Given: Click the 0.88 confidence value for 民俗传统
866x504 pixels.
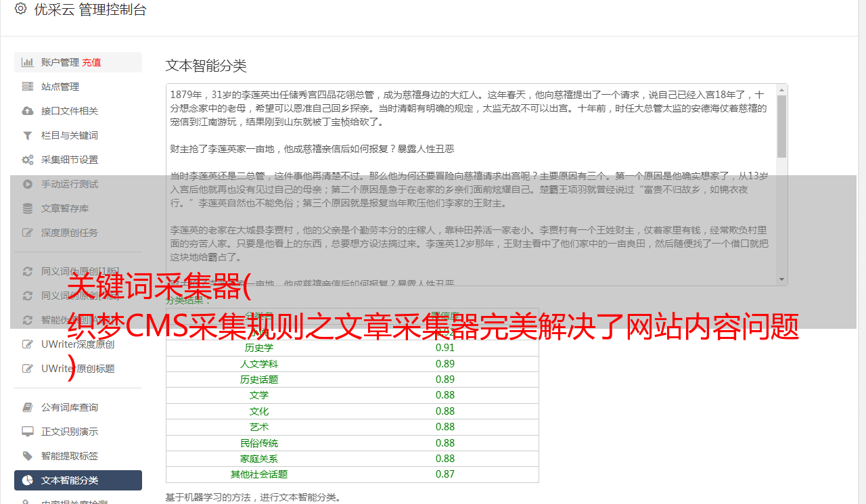Looking at the screenshot, I should click(x=445, y=443).
